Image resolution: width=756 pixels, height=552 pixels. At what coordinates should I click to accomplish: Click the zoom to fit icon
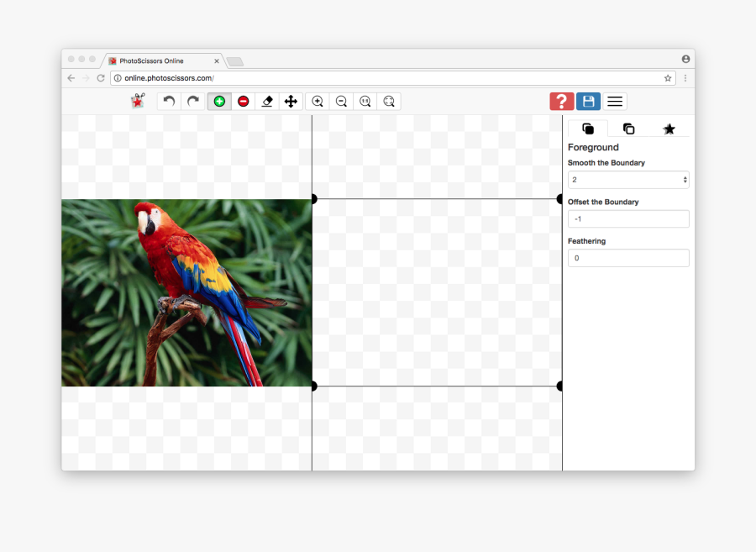point(389,101)
